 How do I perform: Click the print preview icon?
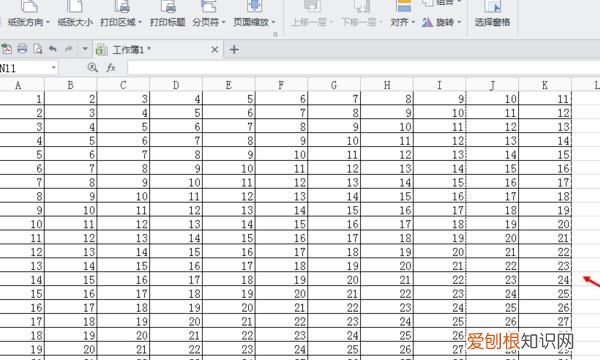click(38, 49)
